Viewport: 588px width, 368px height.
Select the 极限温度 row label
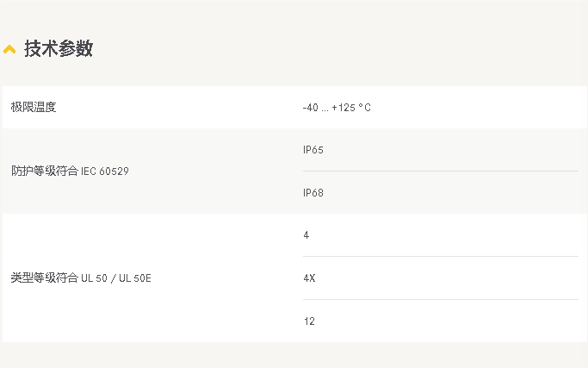point(34,107)
